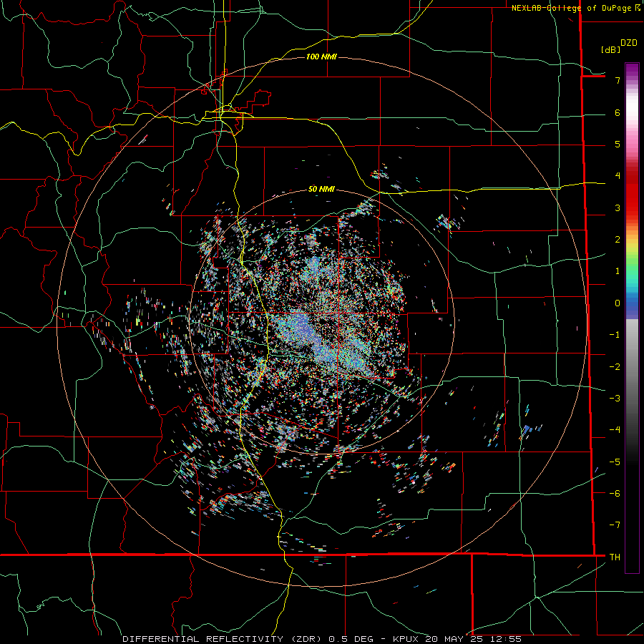The width and height of the screenshot is (644, 644).
Task: Click the -5 value on color scale
Action: (615, 462)
